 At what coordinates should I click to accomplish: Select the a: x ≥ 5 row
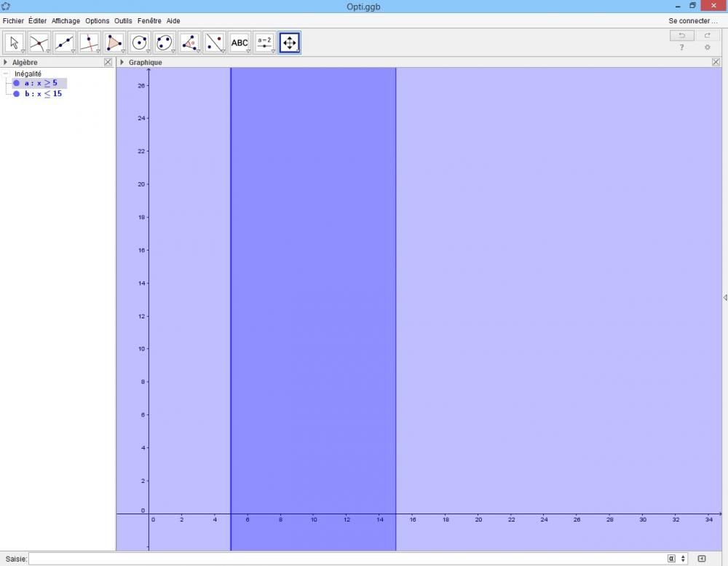(x=39, y=83)
